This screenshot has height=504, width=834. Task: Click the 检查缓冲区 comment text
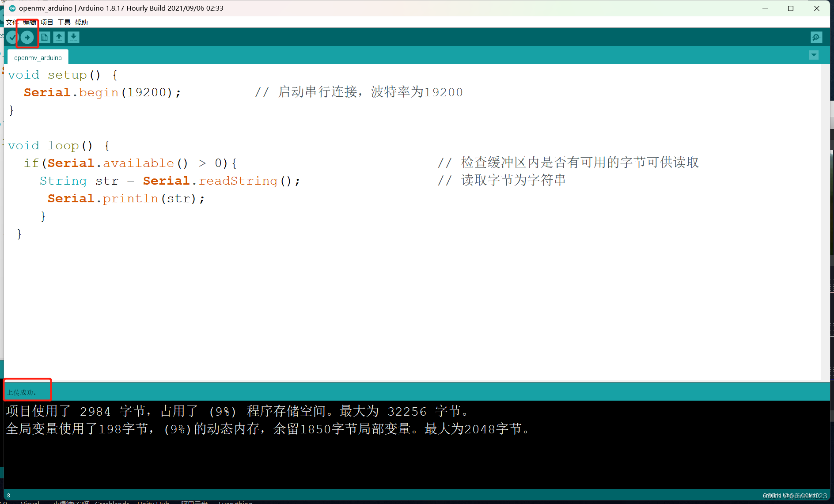point(569,163)
